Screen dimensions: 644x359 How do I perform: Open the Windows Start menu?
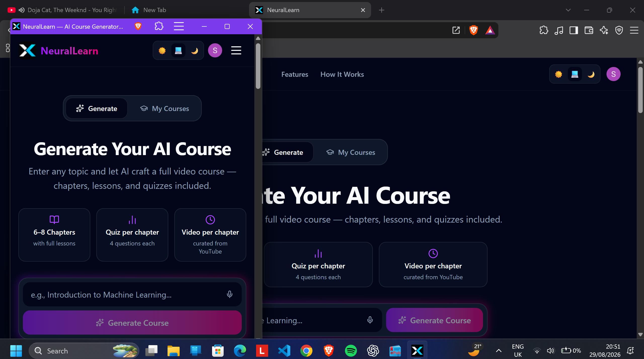pyautogui.click(x=16, y=351)
